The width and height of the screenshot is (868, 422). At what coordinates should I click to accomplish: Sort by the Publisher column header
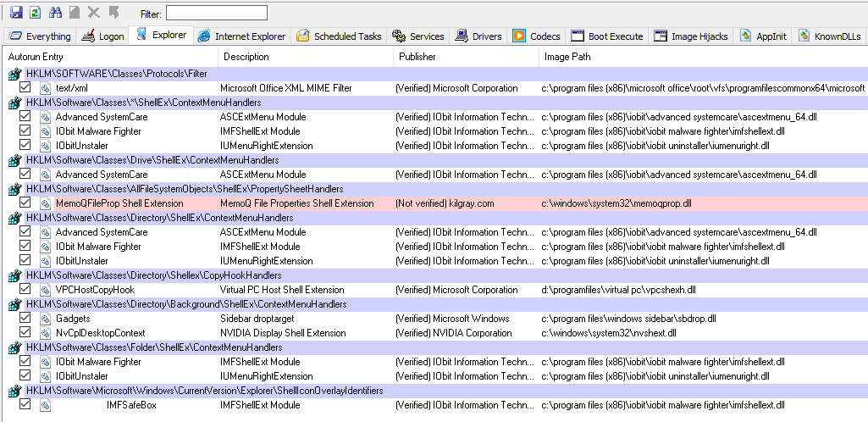[416, 57]
